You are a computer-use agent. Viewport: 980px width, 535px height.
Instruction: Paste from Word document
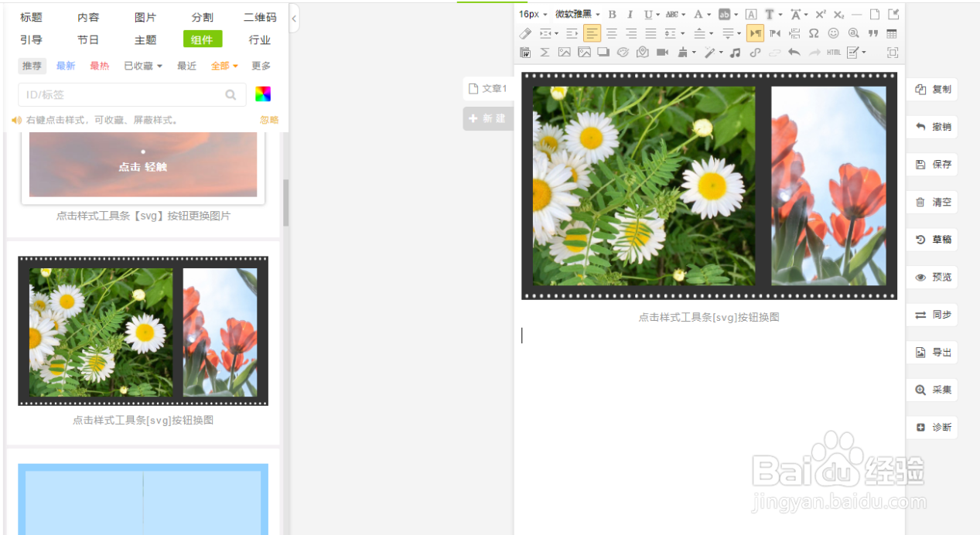(525, 53)
